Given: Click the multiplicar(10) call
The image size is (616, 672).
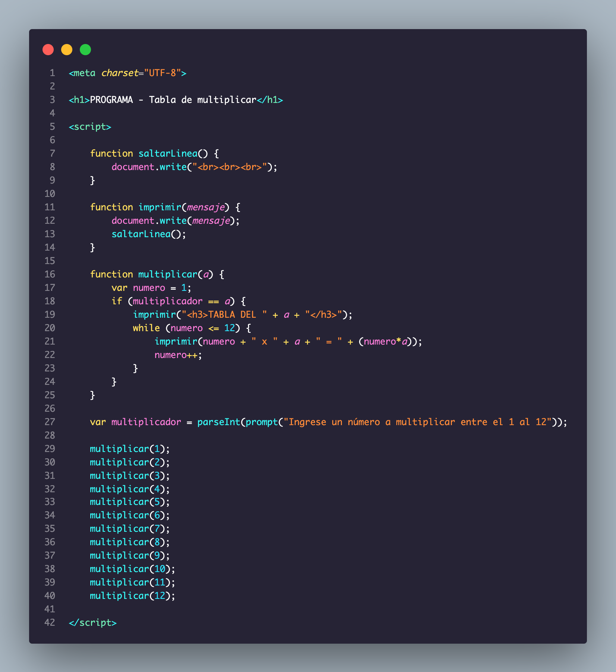Looking at the screenshot, I should 132,569.
